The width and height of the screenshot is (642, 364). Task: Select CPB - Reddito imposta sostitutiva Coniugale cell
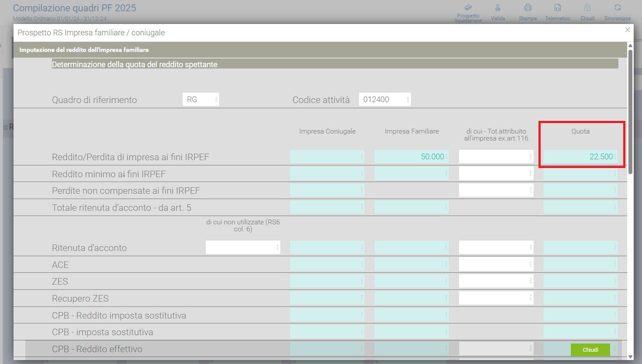click(x=327, y=315)
